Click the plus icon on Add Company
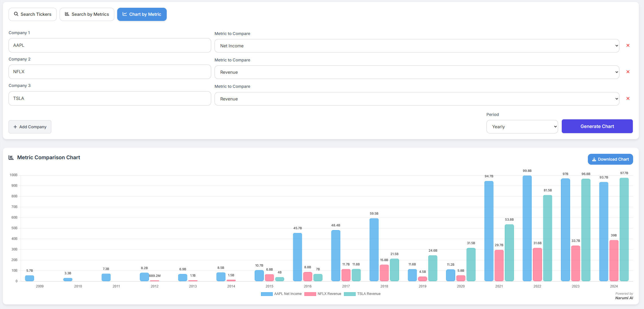The width and height of the screenshot is (644, 309). (x=15, y=127)
